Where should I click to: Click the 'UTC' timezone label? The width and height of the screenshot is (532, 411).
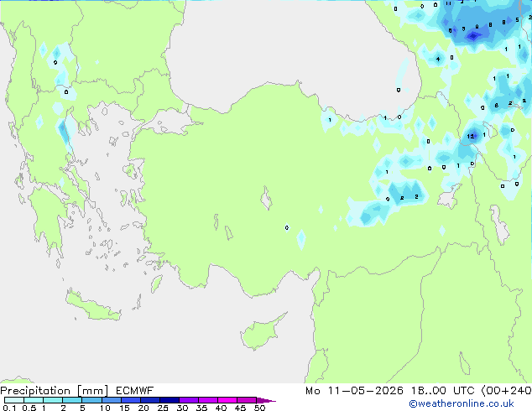(464, 391)
